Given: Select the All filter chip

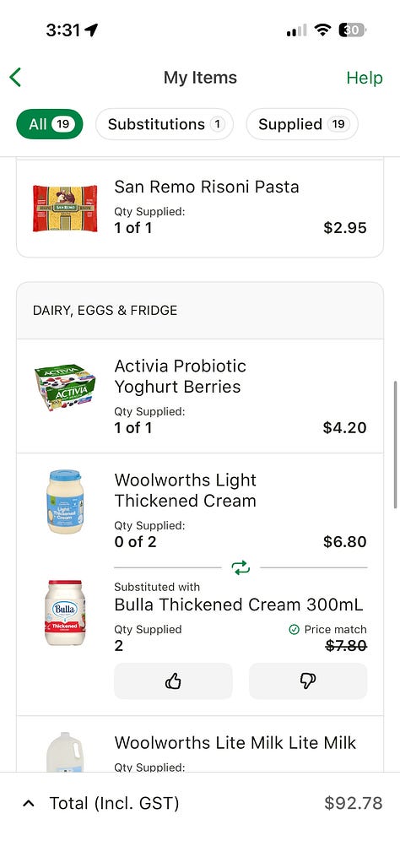Looking at the screenshot, I should pos(49,124).
